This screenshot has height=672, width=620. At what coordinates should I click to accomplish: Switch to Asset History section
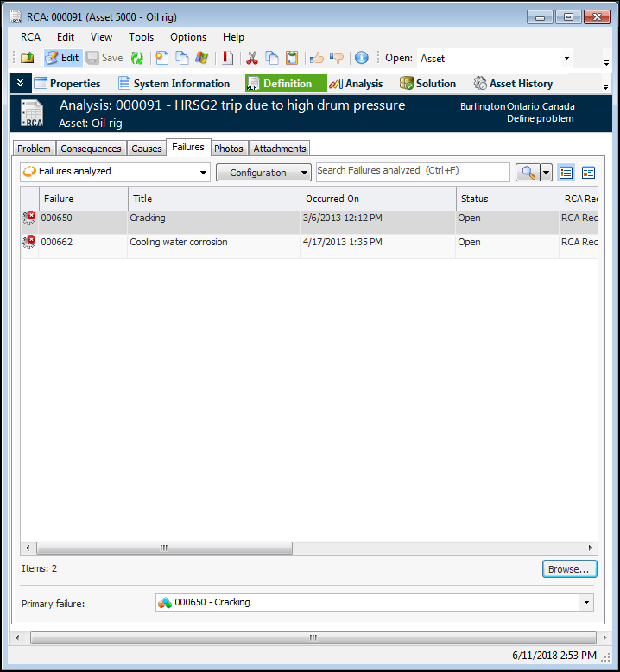[513, 84]
